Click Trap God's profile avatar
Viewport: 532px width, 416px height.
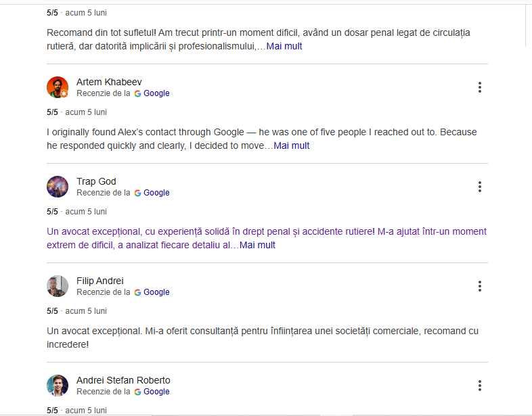(x=58, y=187)
